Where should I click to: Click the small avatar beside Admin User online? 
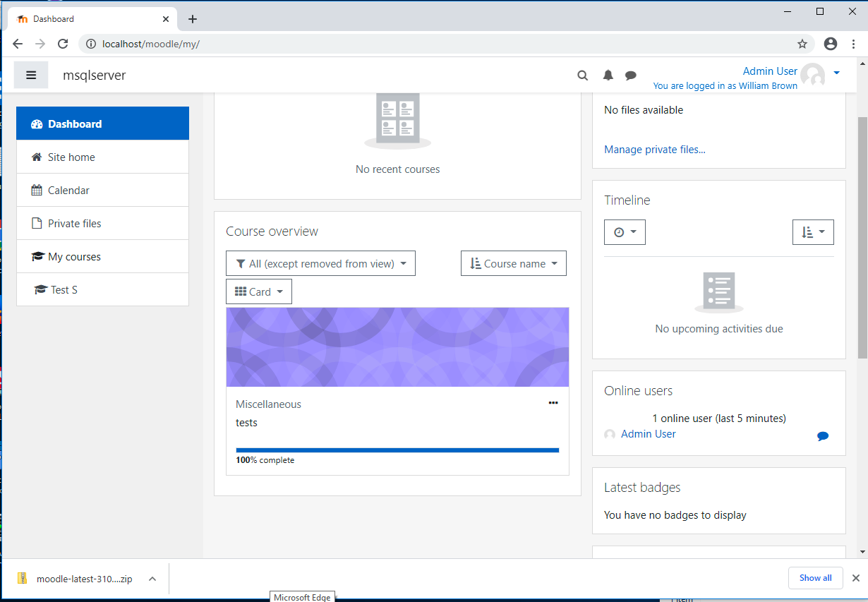[x=610, y=435]
